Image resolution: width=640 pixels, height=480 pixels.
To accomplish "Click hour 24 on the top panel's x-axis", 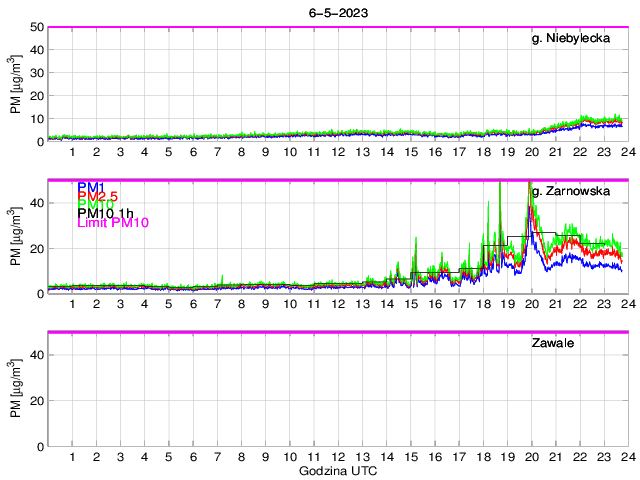I will click(628, 152).
